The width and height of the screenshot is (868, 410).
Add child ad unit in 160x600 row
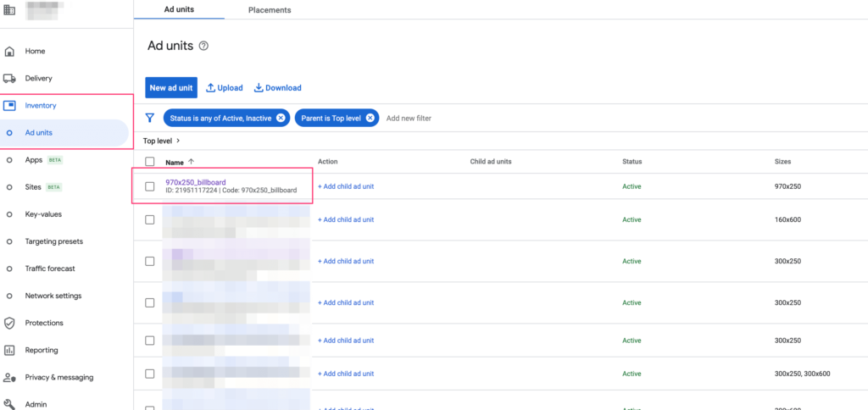(346, 219)
